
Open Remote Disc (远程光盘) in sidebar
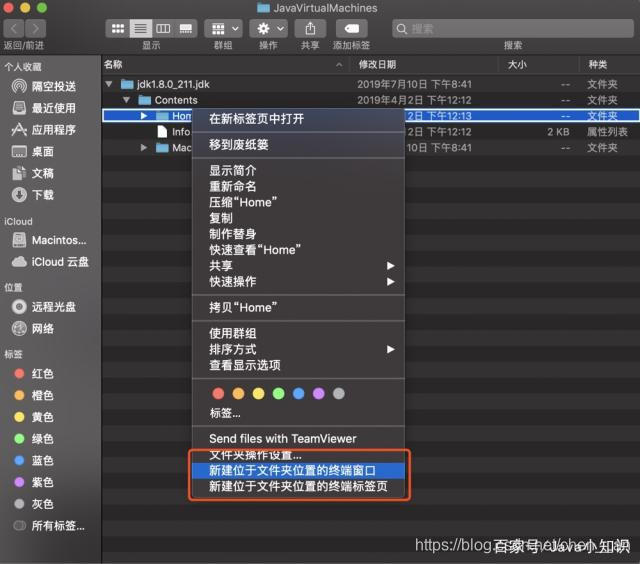click(44, 306)
